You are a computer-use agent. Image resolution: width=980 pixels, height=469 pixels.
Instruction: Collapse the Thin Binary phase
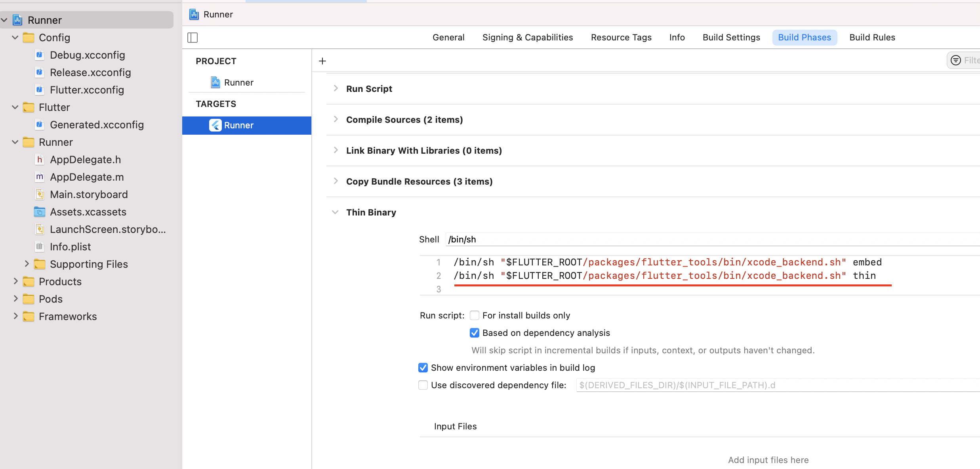336,212
